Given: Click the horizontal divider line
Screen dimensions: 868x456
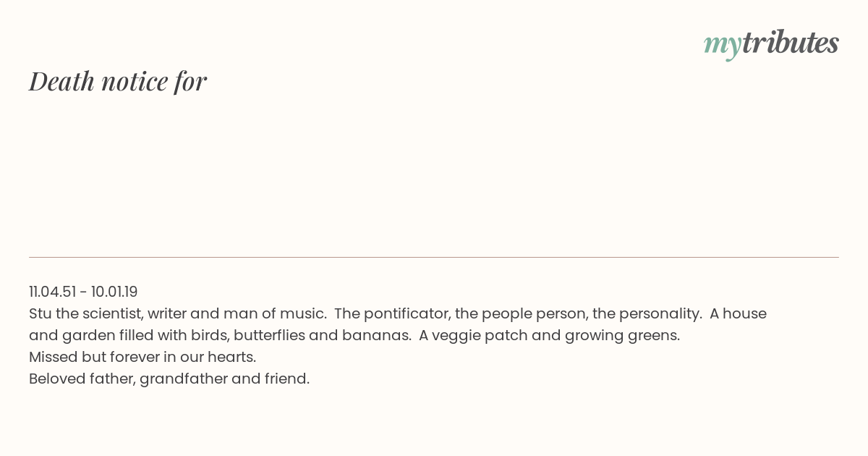Looking at the screenshot, I should (434, 257).
